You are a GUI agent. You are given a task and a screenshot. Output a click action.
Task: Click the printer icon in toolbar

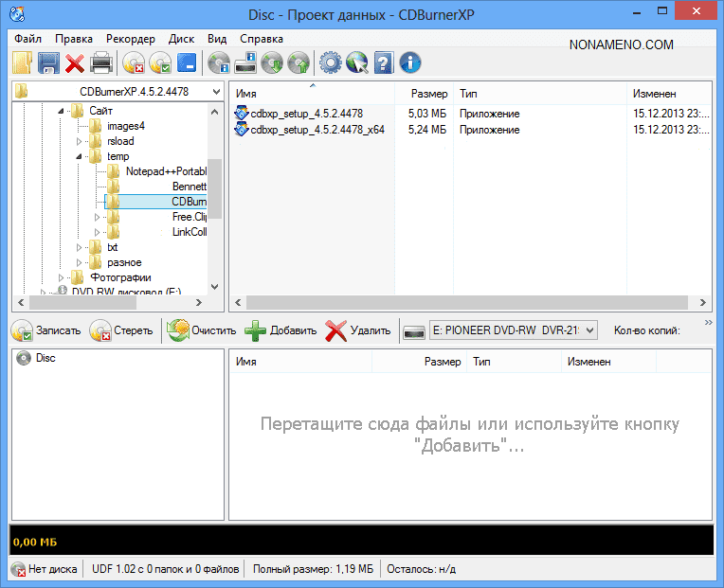[x=101, y=63]
